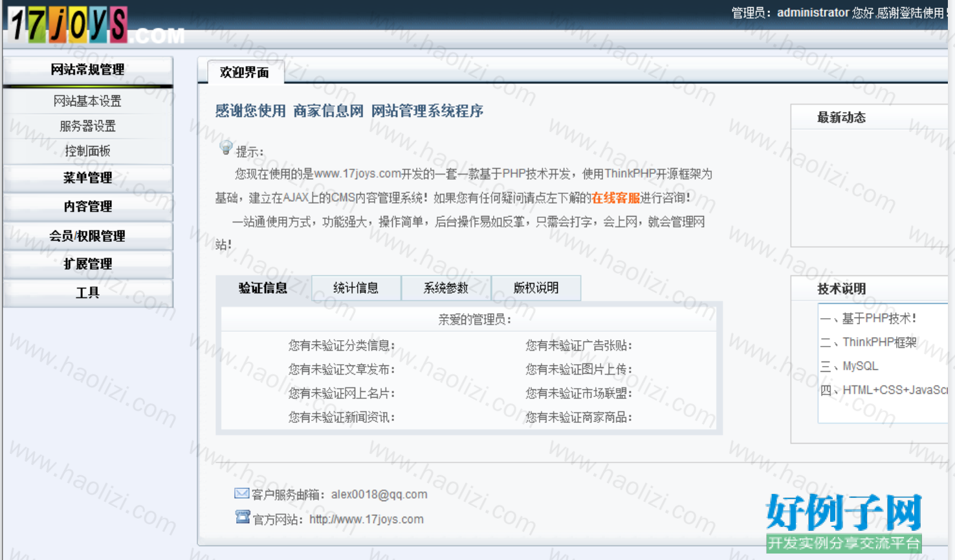
Task: Switch to the 统计信息 tab
Action: (x=356, y=288)
